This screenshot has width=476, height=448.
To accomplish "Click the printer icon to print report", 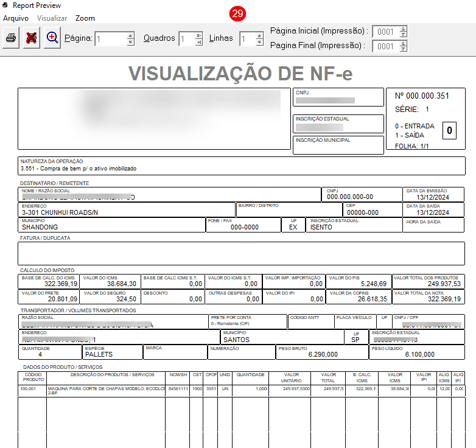I will pyautogui.click(x=11, y=38).
